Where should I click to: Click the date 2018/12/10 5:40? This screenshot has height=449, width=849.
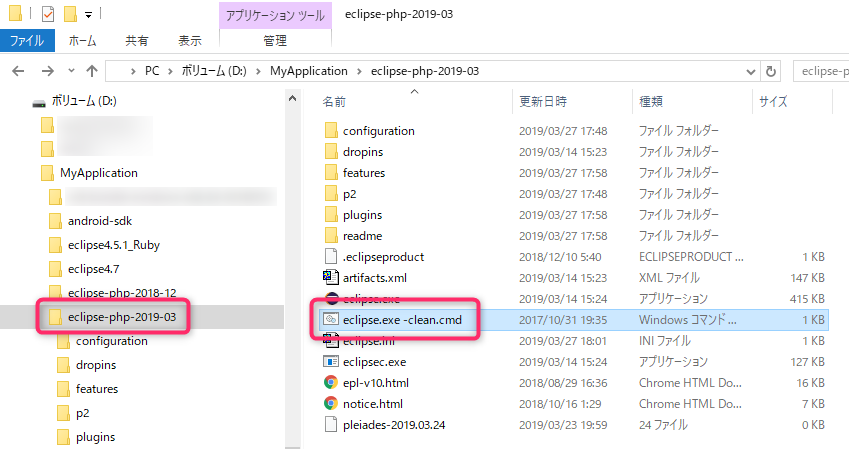pyautogui.click(x=560, y=257)
